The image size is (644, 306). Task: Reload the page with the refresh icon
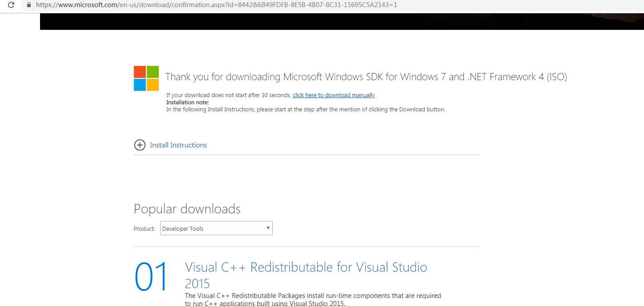(x=11, y=5)
